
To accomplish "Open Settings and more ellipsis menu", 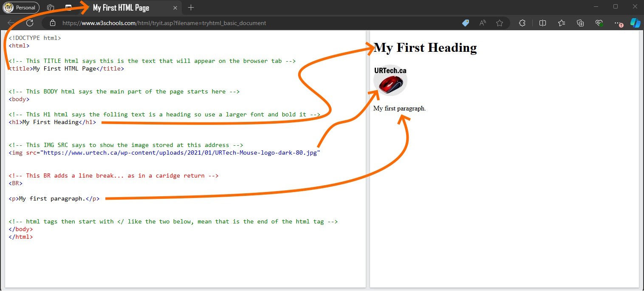I will [x=617, y=23].
